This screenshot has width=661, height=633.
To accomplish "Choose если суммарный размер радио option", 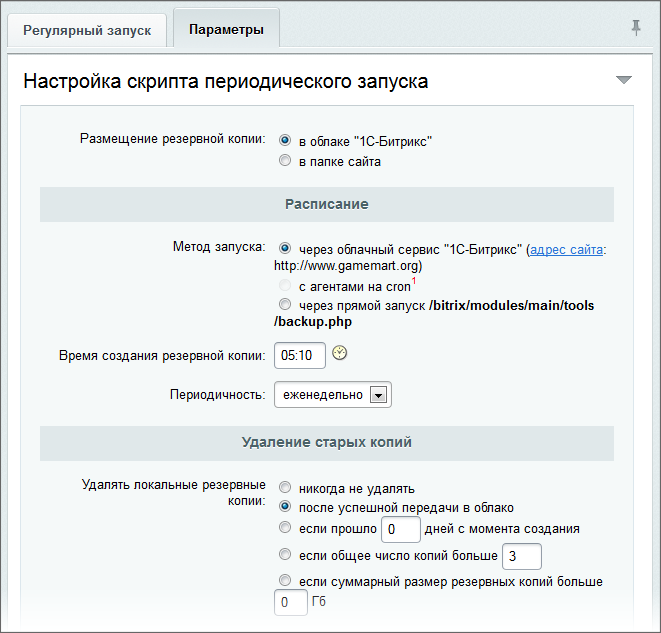I will [x=285, y=580].
